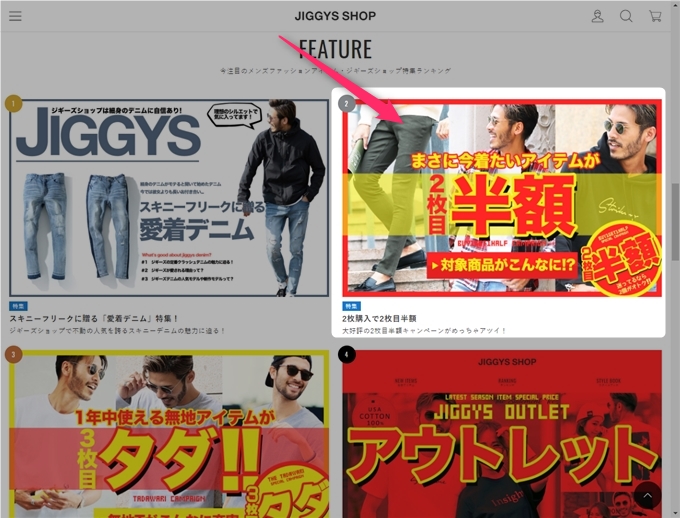
Task: Click the page vertical scrollbar thumb
Action: pos(675,222)
